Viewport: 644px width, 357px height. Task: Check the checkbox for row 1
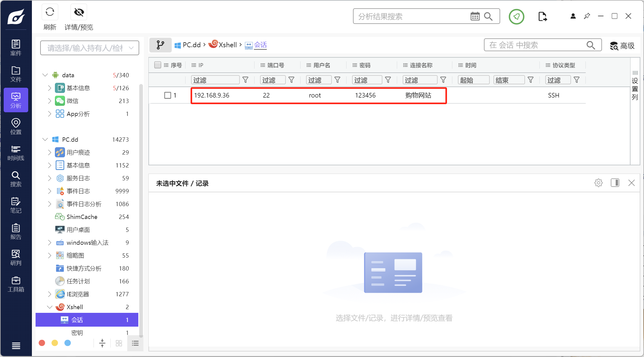168,95
